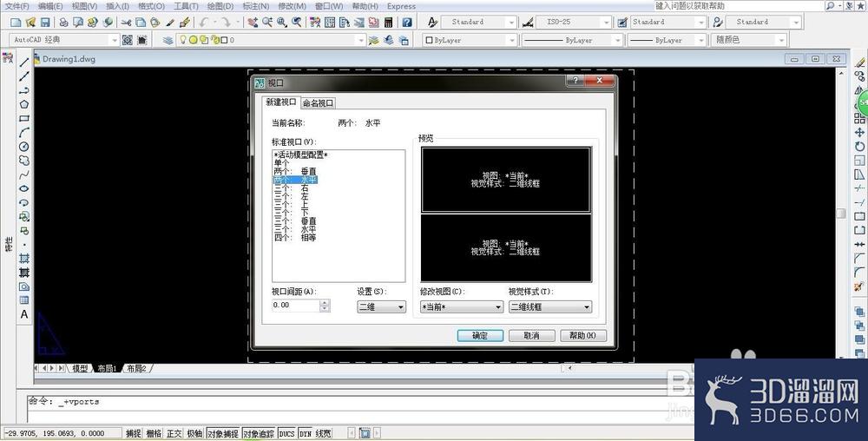Open the Express menu
Image resolution: width=868 pixels, height=441 pixels.
point(401,6)
